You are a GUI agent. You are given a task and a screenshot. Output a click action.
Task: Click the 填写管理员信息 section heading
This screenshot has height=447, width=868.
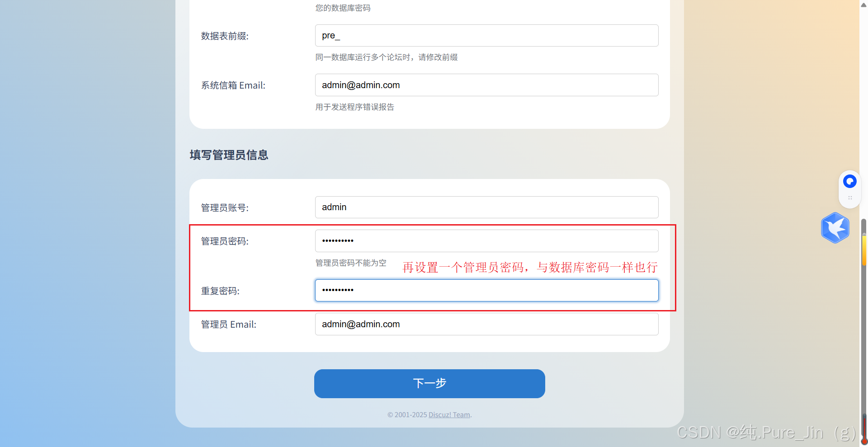click(x=229, y=155)
